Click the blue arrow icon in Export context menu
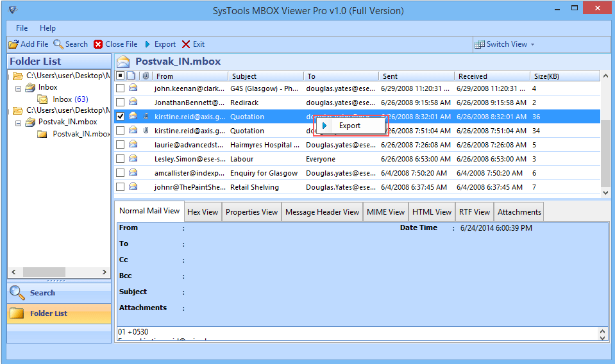This screenshot has height=364, width=615. (324, 126)
